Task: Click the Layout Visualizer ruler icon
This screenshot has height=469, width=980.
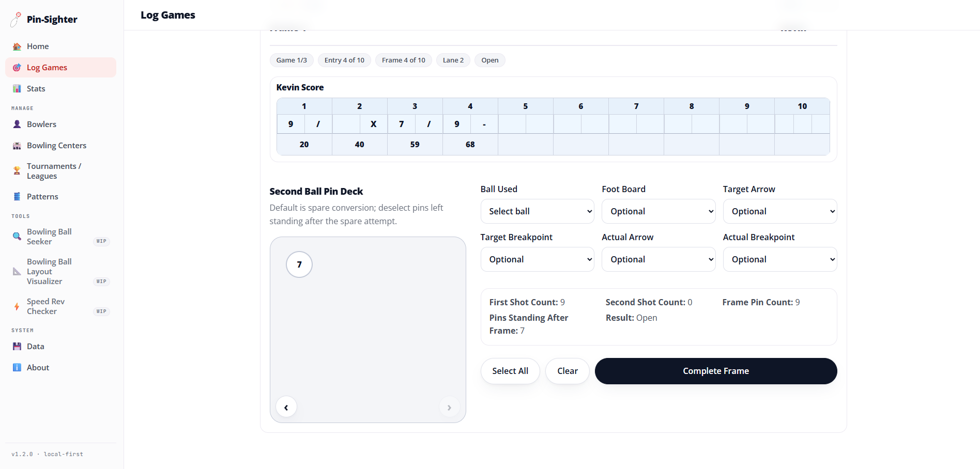Action: [17, 272]
